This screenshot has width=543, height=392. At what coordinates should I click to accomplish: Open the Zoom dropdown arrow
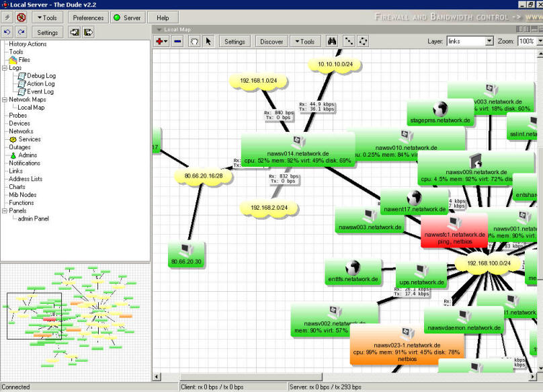(540, 41)
